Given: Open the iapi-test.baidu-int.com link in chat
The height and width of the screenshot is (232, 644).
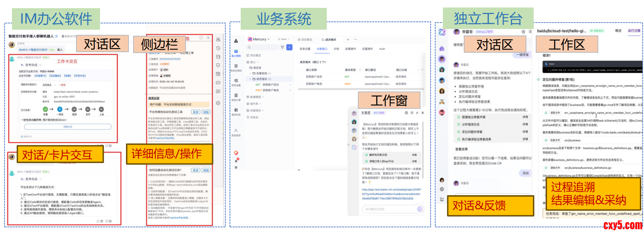Looking at the screenshot, I should point(391,194).
